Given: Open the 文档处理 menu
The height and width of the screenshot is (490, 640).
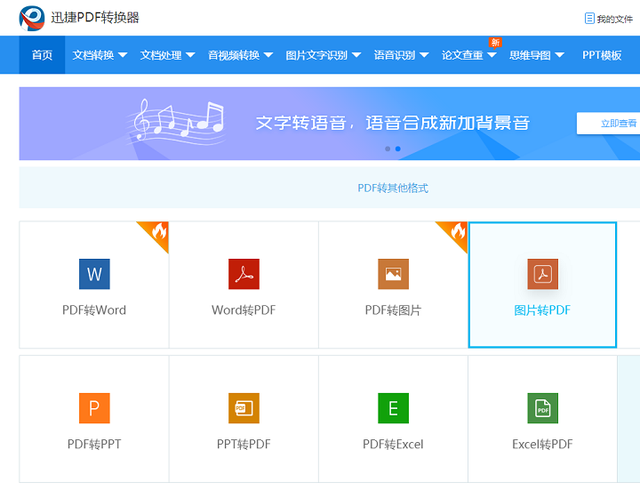Looking at the screenshot, I should click(x=161, y=55).
